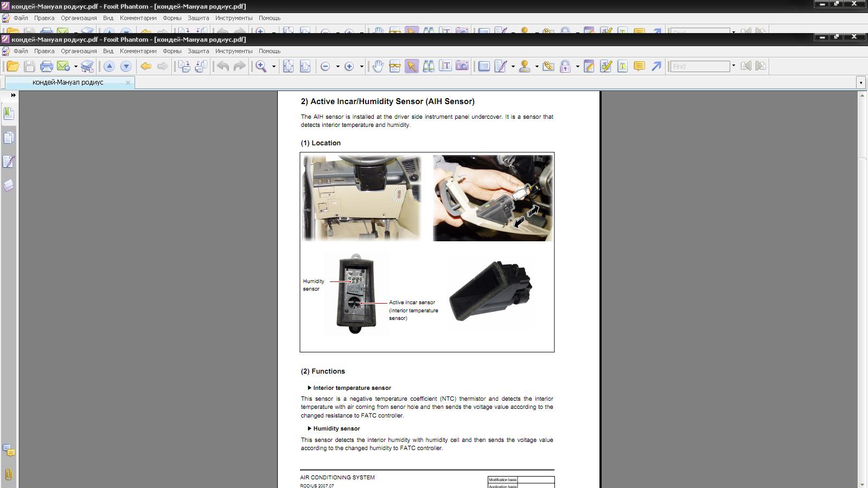This screenshot has width=868, height=488.
Task: Toggle the Select Annotation arrow tool
Action: (x=411, y=66)
